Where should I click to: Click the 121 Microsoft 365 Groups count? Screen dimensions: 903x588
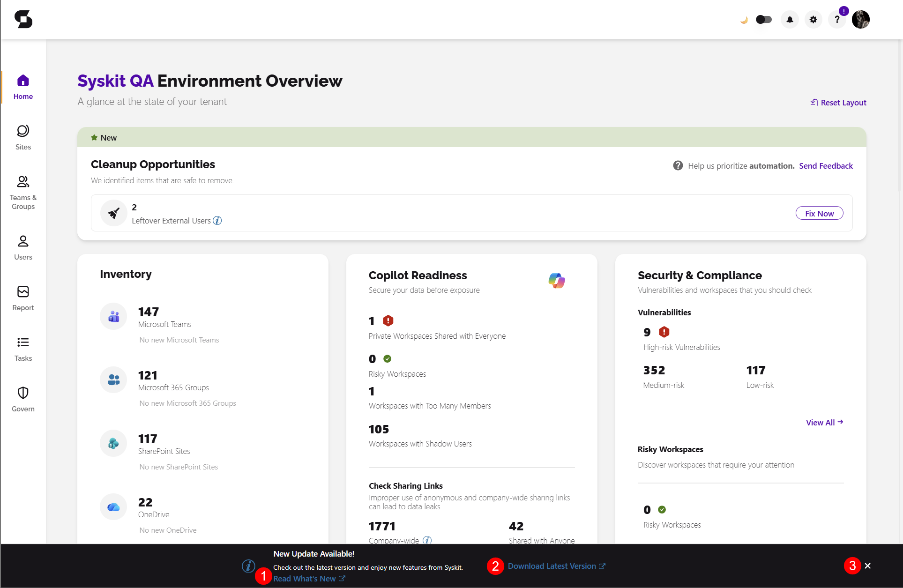pos(148,375)
